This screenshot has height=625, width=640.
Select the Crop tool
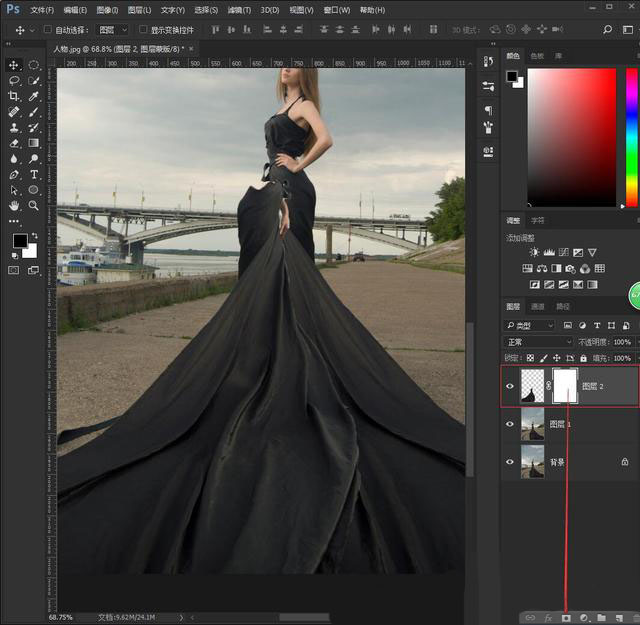[13, 96]
